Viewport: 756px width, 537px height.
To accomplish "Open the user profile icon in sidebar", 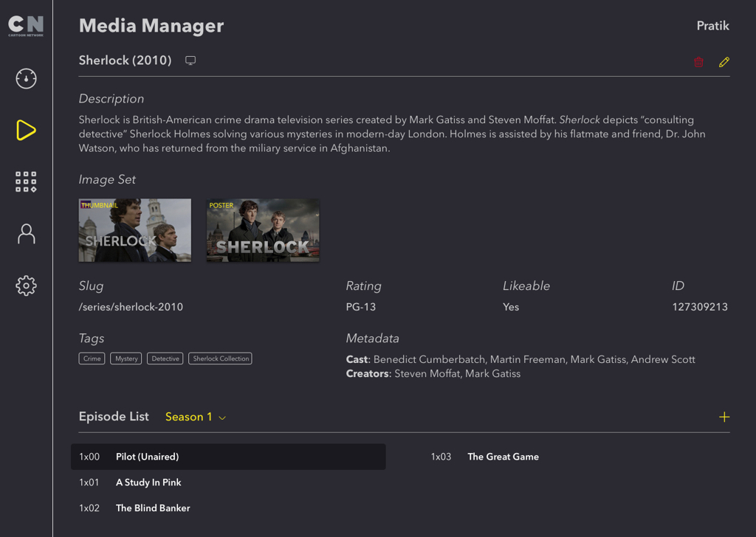I will coord(26,234).
